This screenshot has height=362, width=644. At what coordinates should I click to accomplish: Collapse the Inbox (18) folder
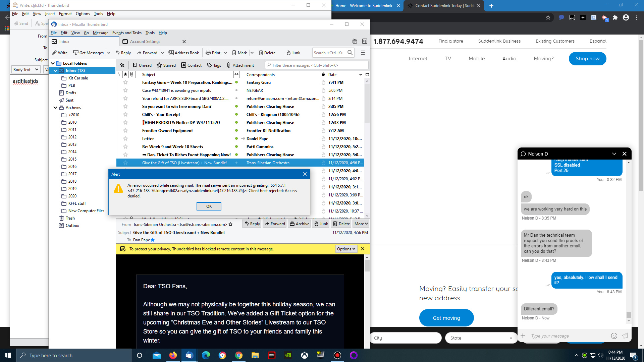pos(55,70)
